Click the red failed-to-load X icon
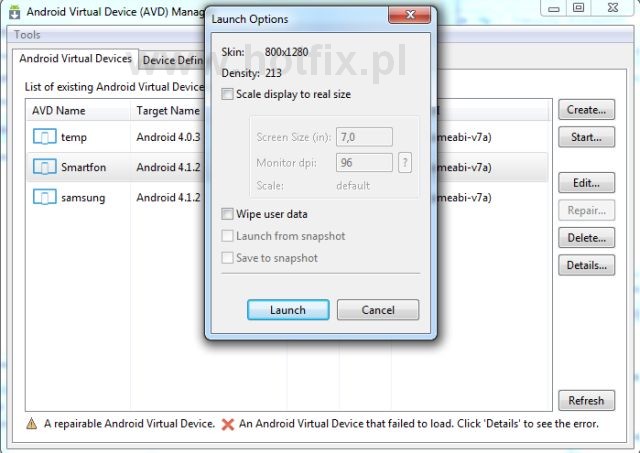640x453 pixels. 228,424
